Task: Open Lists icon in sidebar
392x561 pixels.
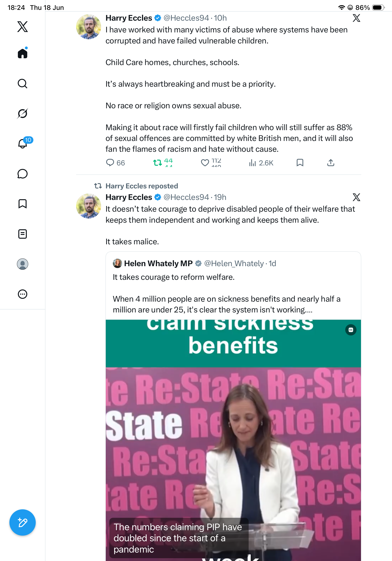Action: (x=23, y=234)
